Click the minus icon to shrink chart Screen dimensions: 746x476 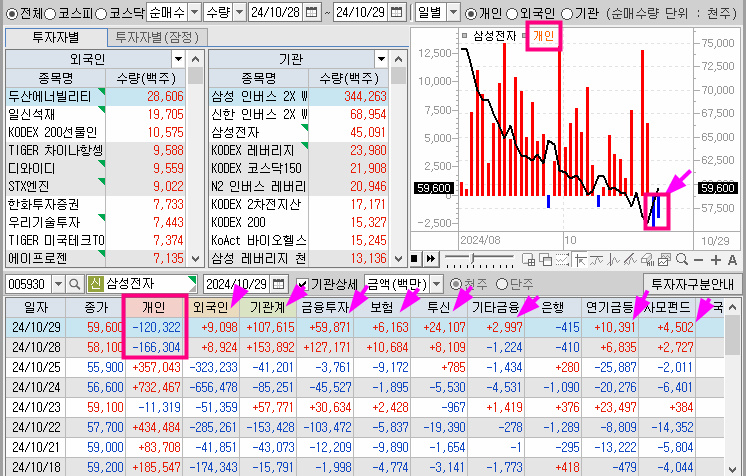(x=698, y=260)
